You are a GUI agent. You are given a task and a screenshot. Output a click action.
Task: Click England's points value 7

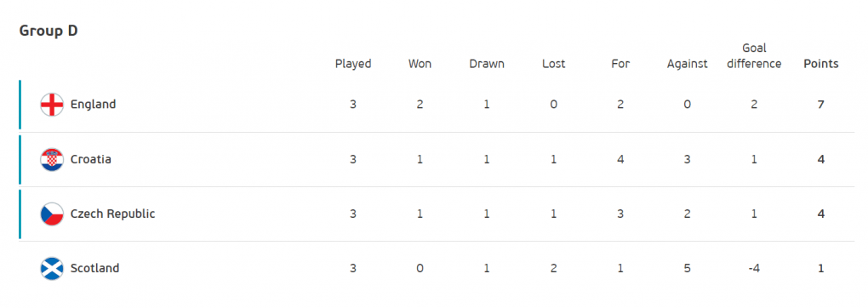pos(821,104)
